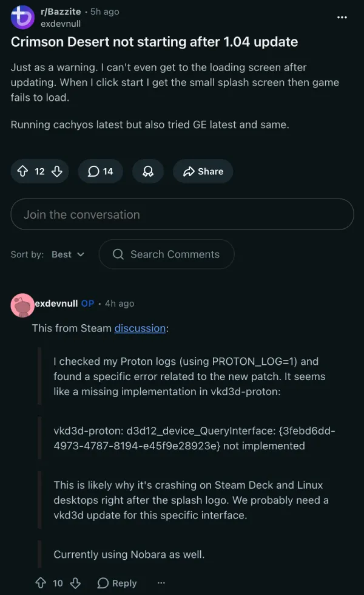Open the post title link
Image resolution: width=364 pixels, height=595 pixels.
[154, 42]
